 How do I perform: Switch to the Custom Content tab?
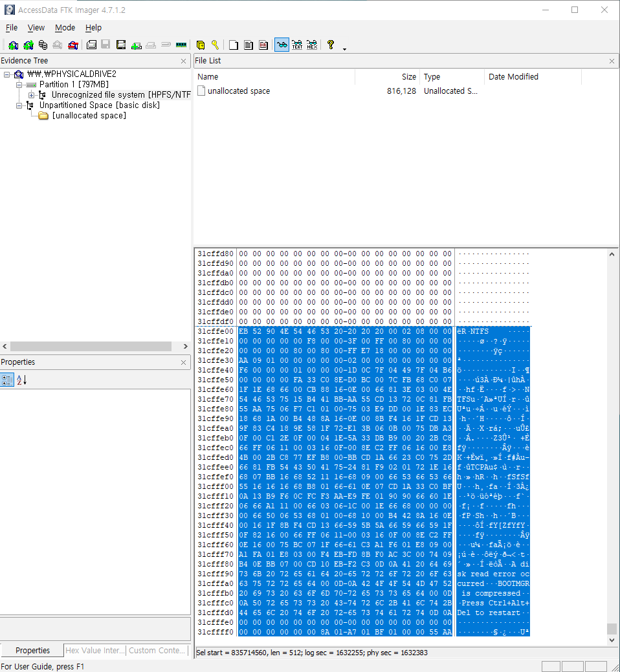click(x=157, y=650)
